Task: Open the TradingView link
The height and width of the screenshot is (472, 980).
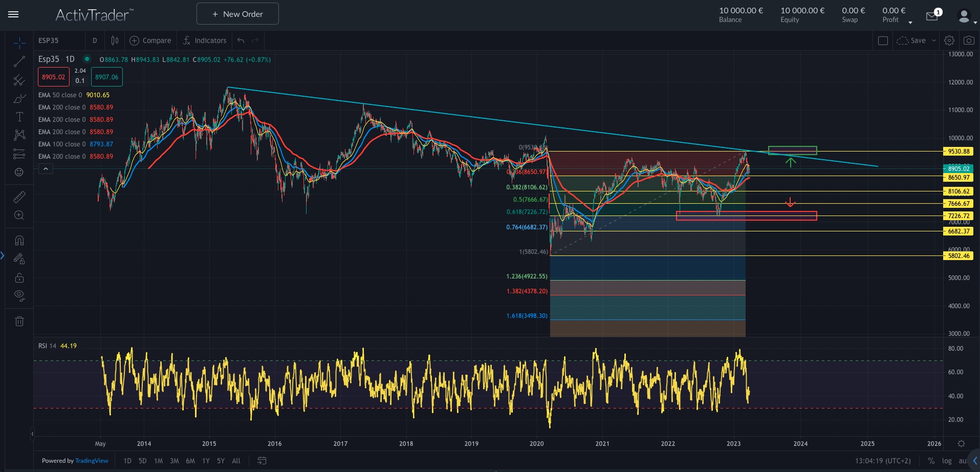Action: tap(92, 461)
